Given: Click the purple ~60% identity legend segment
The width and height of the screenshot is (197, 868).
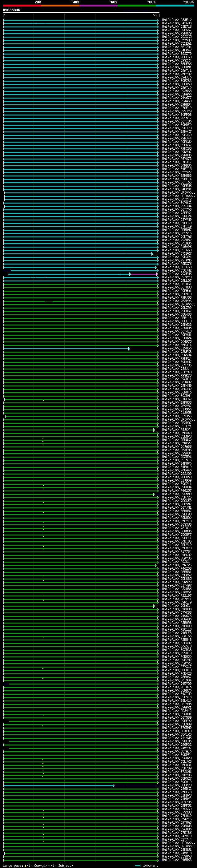Looking at the screenshot, I should click(x=99, y=6).
